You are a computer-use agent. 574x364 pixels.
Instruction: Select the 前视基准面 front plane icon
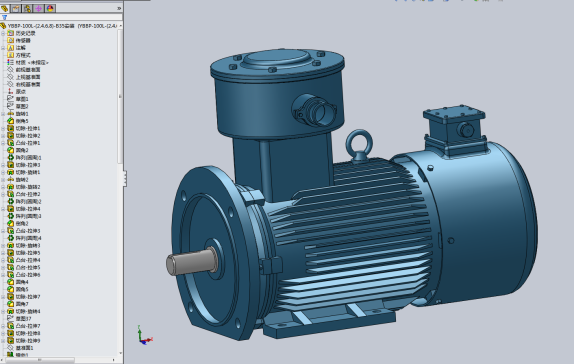point(11,70)
